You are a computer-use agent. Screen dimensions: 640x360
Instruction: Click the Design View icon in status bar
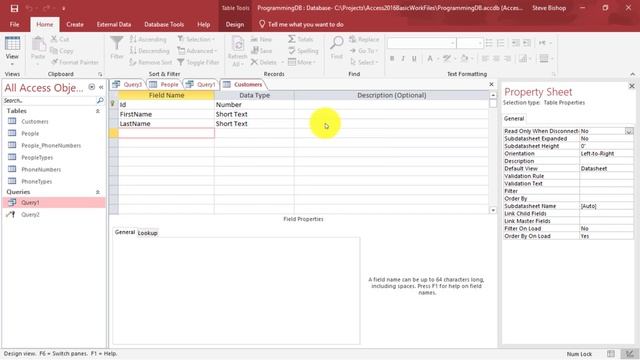630,354
